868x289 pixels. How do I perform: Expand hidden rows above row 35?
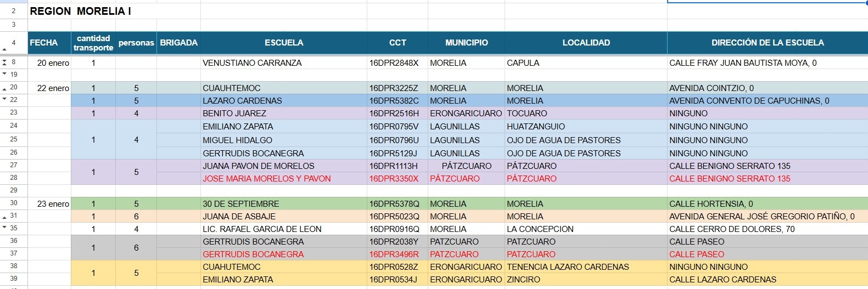coord(4,227)
